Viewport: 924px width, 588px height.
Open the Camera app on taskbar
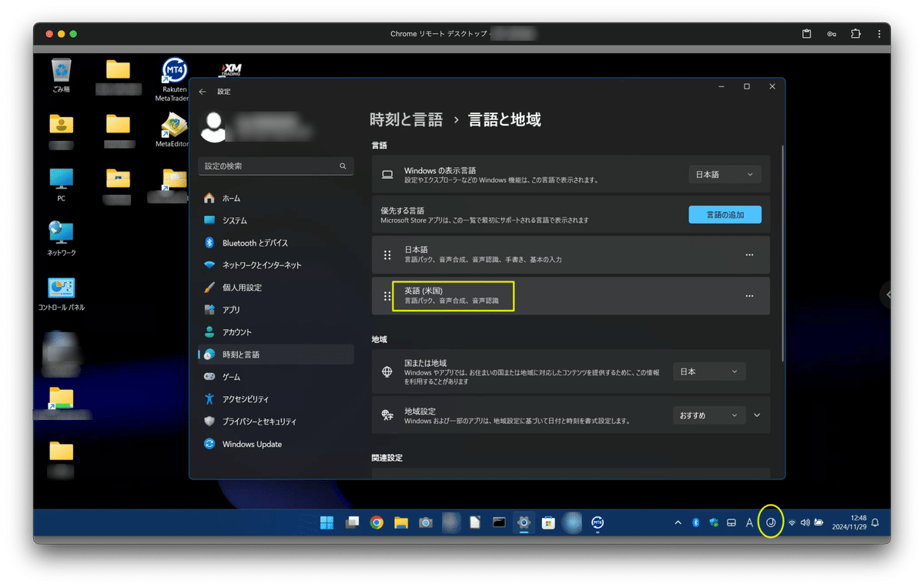426,522
